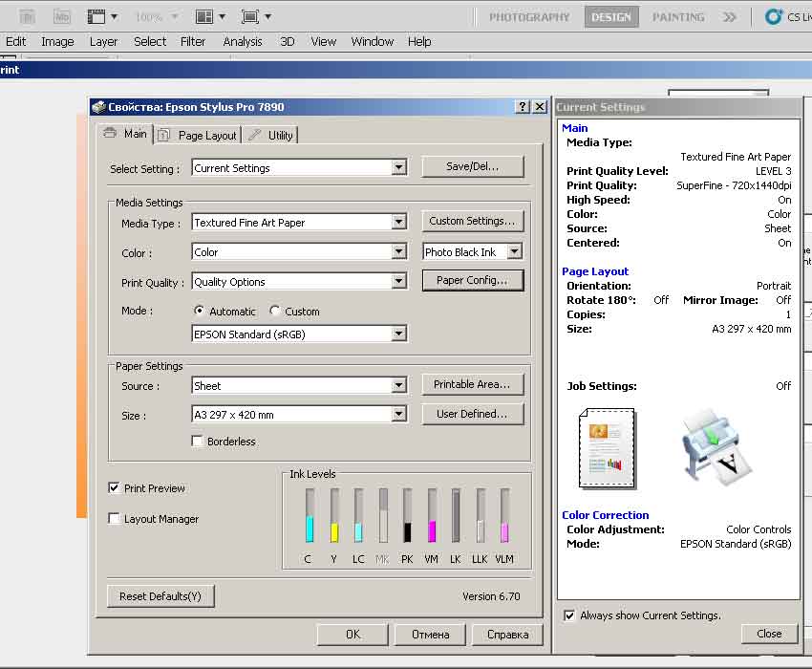Select the Automatic mode radio button
The height and width of the screenshot is (669, 812).
pyautogui.click(x=199, y=311)
